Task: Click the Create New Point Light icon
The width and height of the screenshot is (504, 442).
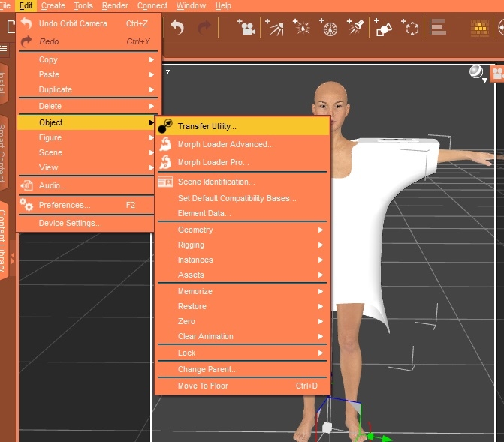Action: pyautogui.click(x=302, y=29)
